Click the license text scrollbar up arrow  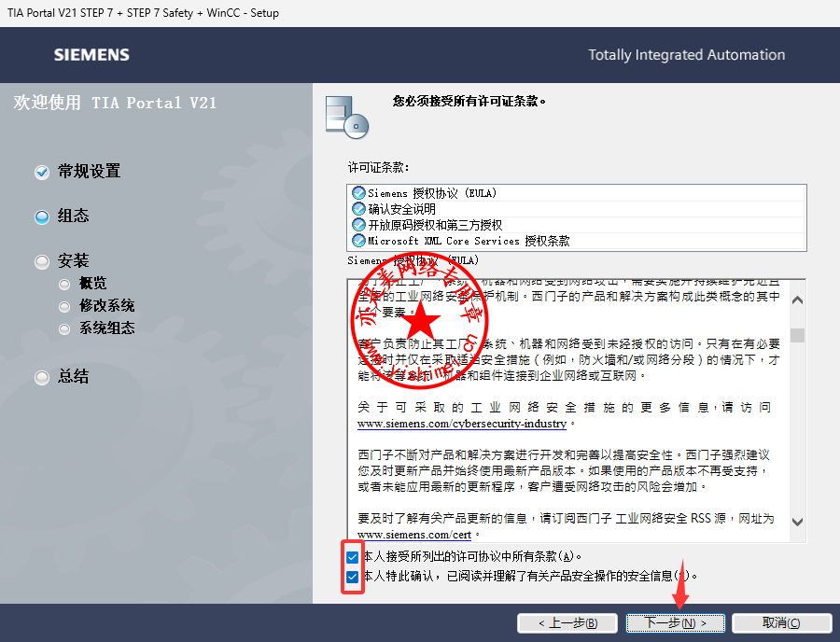[797, 300]
